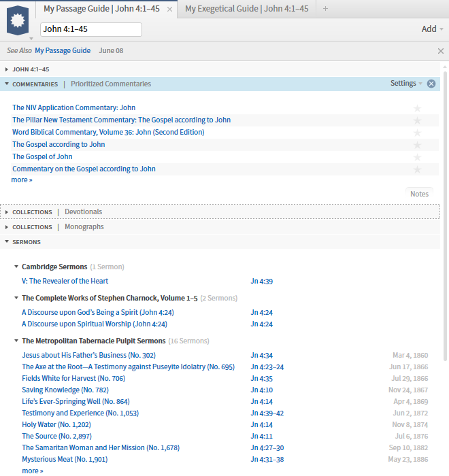Open The Source (No. 2,897)

(57, 436)
